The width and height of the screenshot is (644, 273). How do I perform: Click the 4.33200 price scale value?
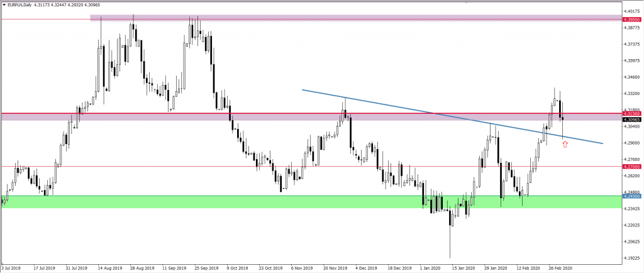coord(633,93)
